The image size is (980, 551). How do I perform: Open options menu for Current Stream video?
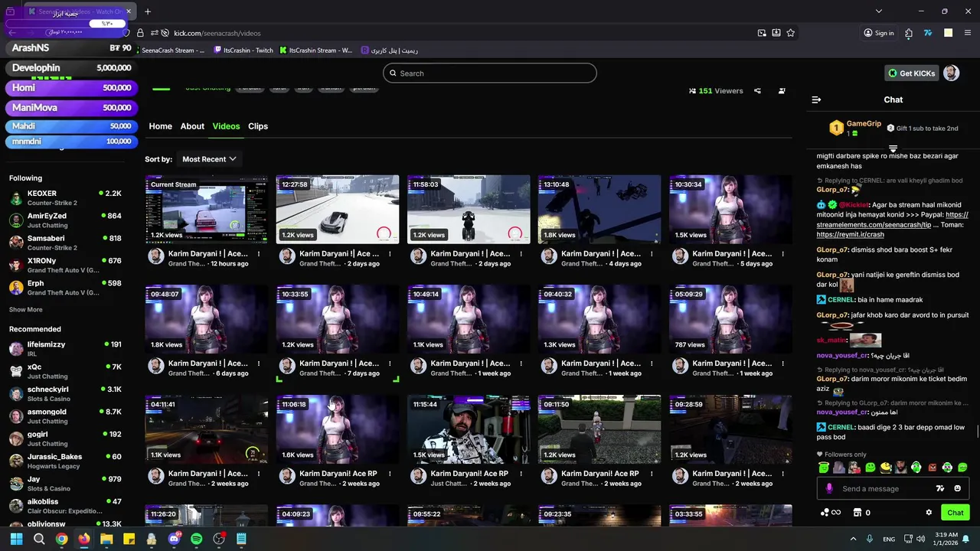[259, 254]
